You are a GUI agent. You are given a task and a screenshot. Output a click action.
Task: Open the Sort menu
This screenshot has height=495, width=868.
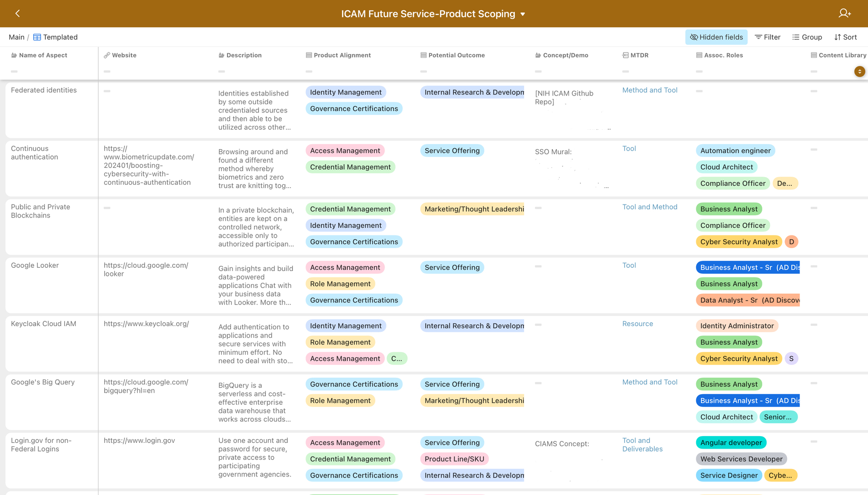tap(845, 37)
